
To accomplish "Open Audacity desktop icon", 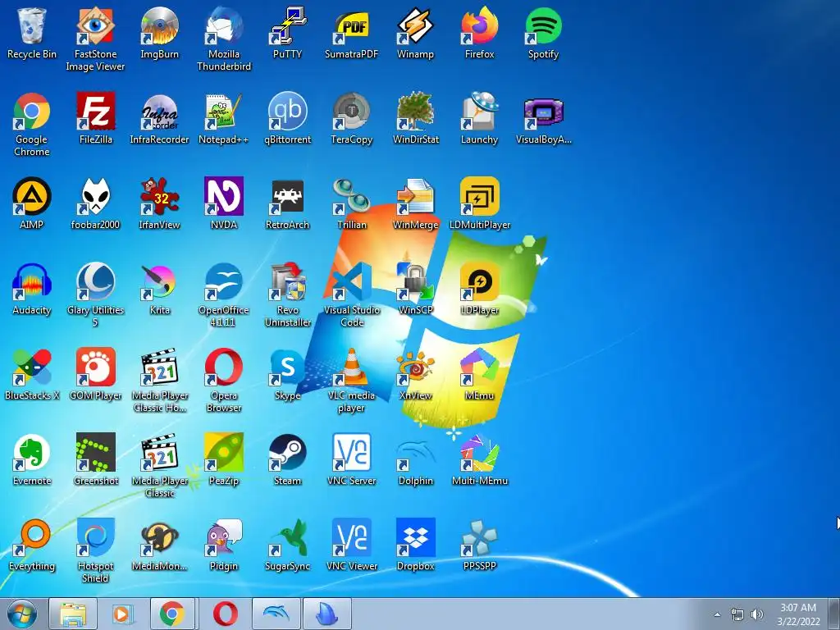I will click(x=32, y=282).
